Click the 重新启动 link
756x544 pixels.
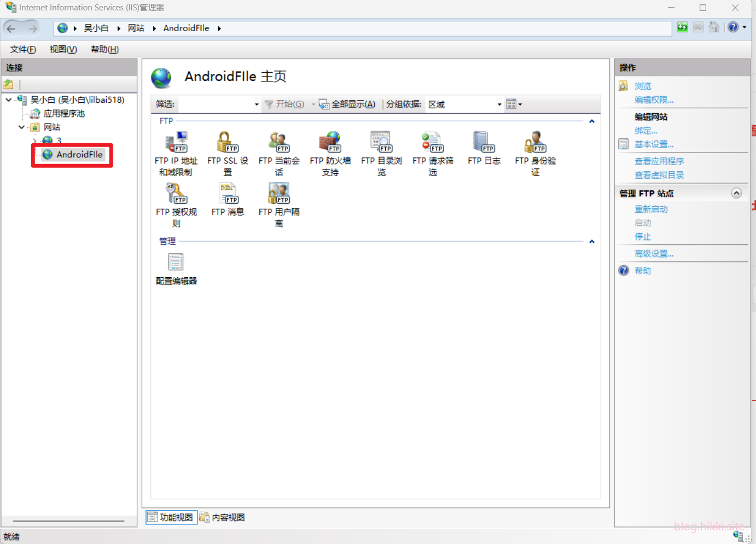click(x=651, y=209)
